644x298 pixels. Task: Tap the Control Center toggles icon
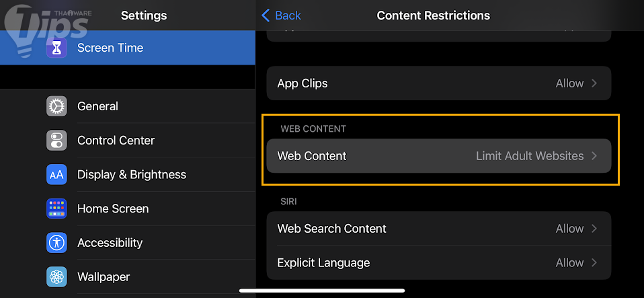pyautogui.click(x=56, y=141)
